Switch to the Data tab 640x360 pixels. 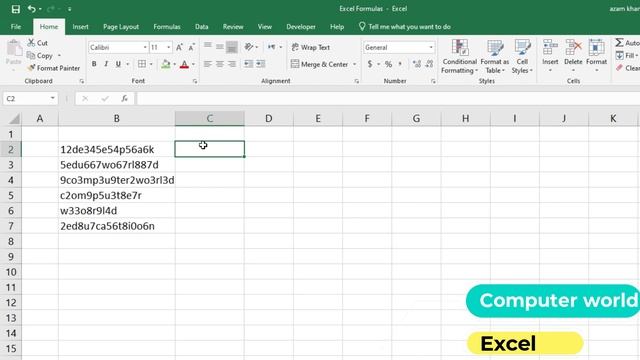point(202,27)
